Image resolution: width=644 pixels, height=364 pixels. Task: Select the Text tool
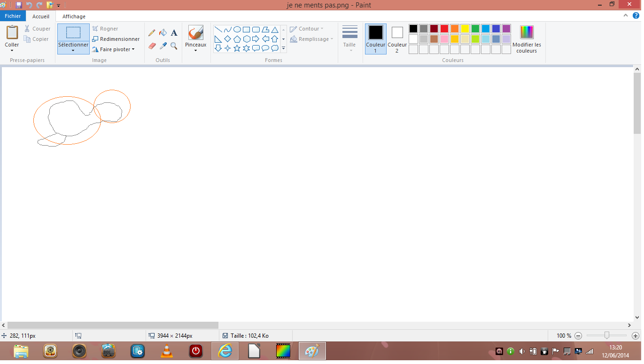[174, 33]
